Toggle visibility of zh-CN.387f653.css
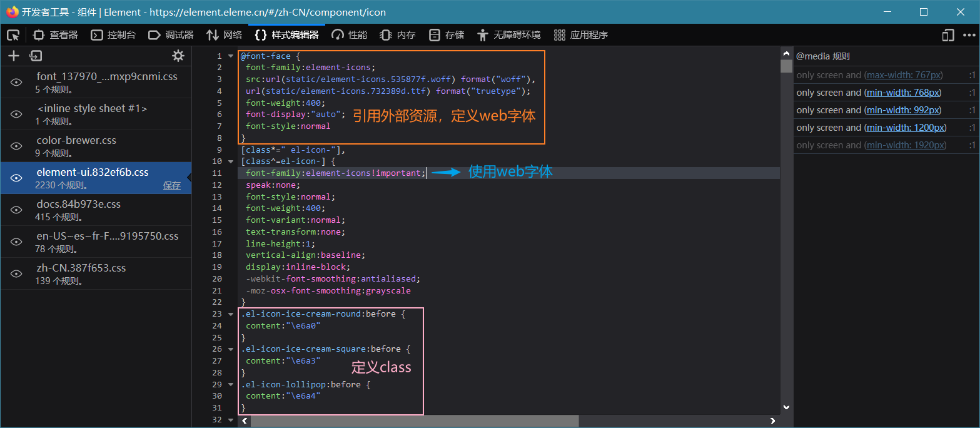This screenshot has height=428, width=980. 17,274
